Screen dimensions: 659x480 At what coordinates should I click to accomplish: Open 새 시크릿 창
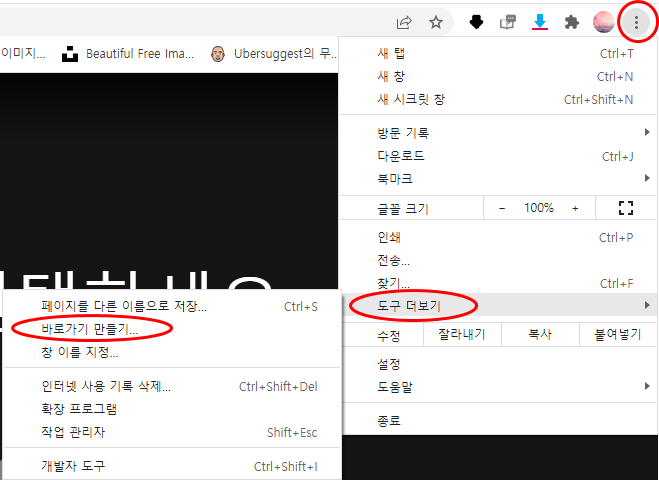pos(498,100)
